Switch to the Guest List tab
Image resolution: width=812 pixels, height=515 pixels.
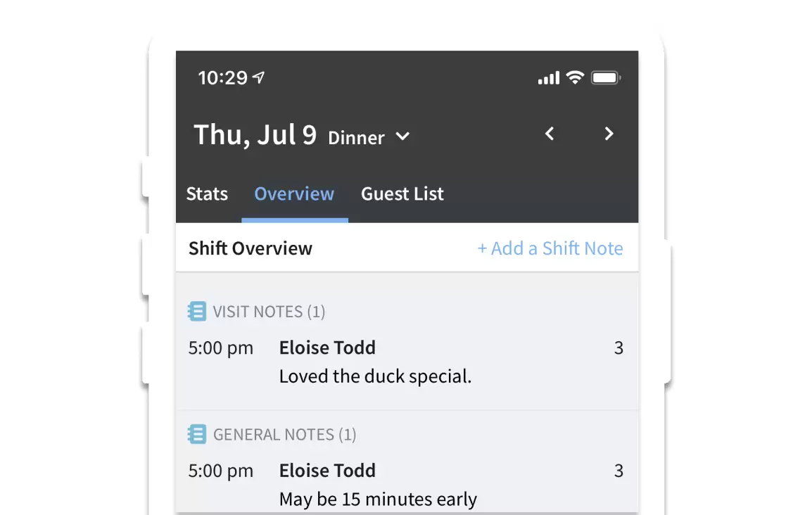click(402, 193)
